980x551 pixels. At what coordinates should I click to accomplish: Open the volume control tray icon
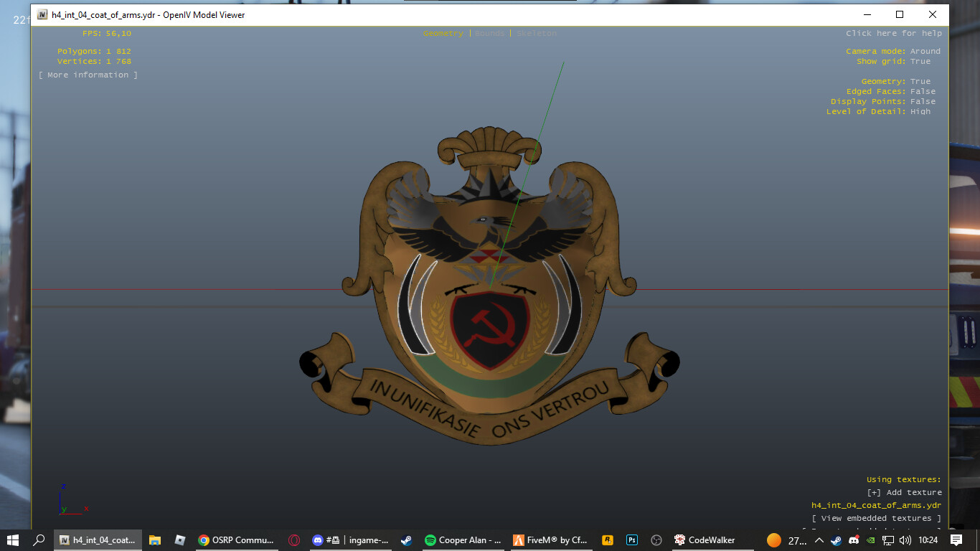click(905, 540)
